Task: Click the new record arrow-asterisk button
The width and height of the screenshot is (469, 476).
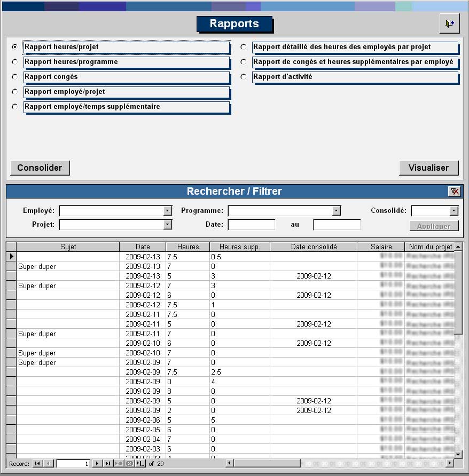Action: (x=119, y=464)
